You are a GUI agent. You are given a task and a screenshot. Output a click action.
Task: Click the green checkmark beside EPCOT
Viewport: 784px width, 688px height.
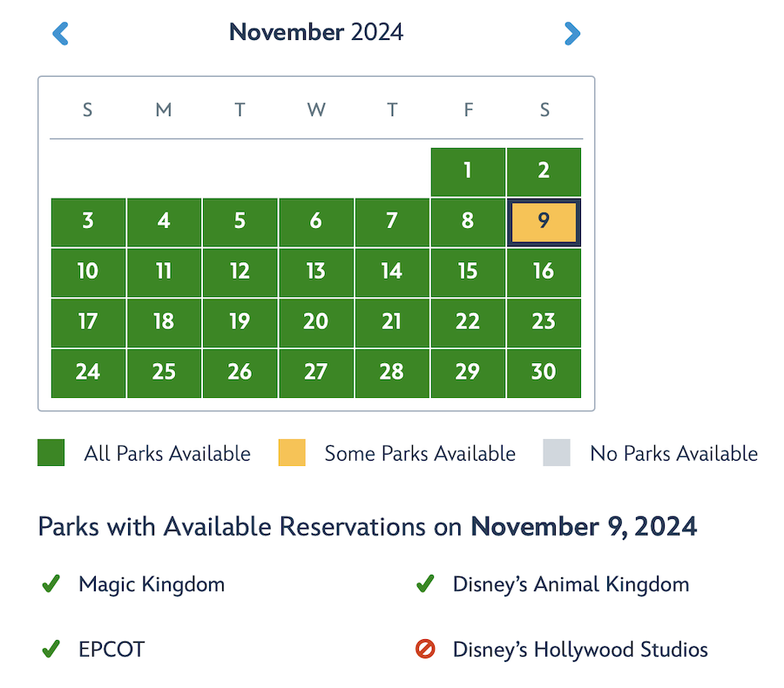pos(51,649)
